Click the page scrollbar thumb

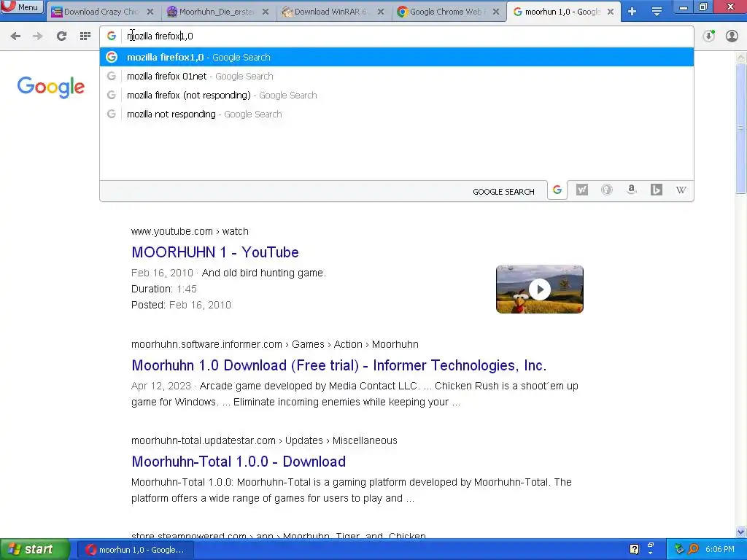[x=740, y=128]
